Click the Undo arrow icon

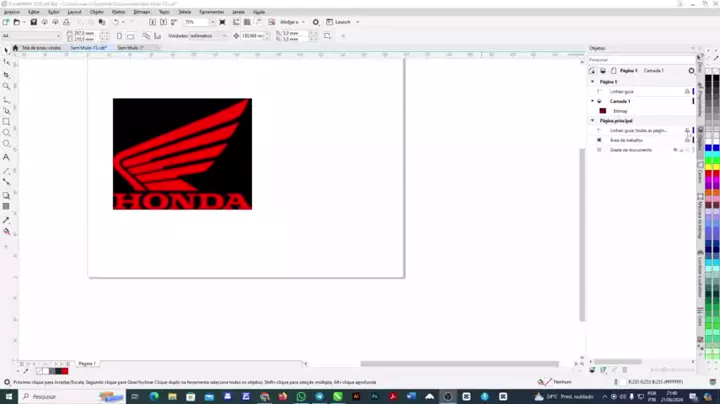[116, 21]
